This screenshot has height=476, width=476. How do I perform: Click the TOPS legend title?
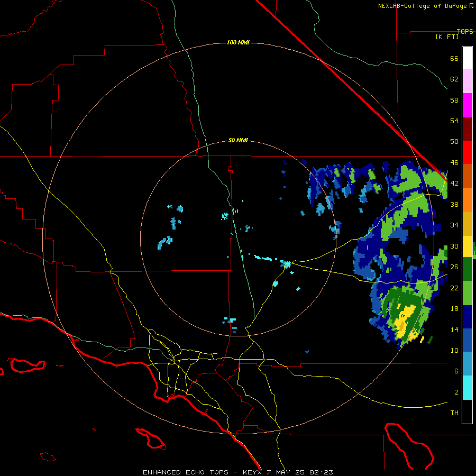click(465, 31)
